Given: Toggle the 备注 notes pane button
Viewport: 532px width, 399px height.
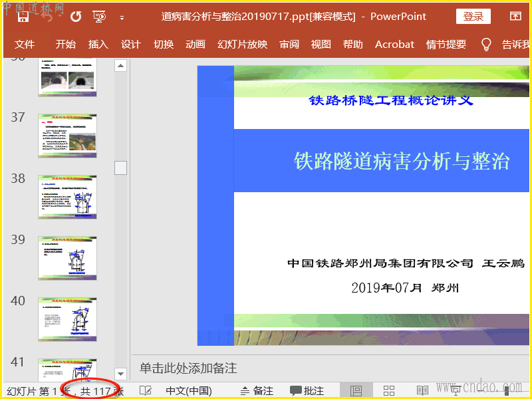Looking at the screenshot, I should (257, 391).
